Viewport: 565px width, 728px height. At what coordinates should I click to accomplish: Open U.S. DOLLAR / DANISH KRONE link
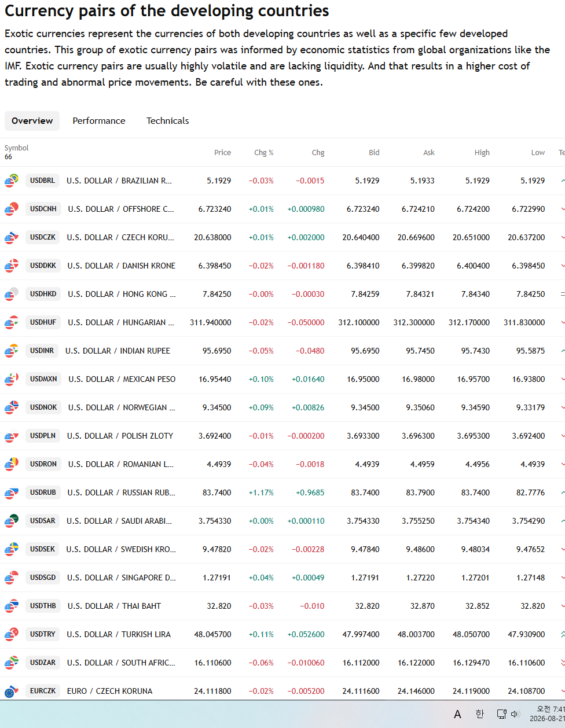[x=121, y=266]
